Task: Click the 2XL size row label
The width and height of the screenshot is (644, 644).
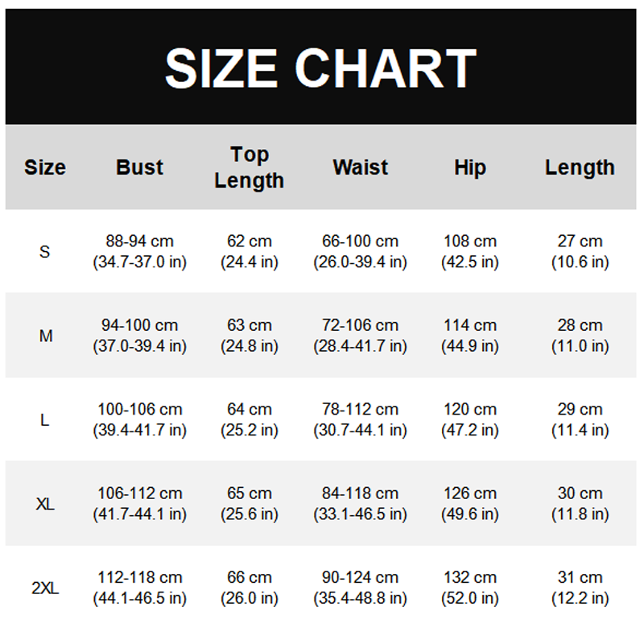Action: (46, 588)
